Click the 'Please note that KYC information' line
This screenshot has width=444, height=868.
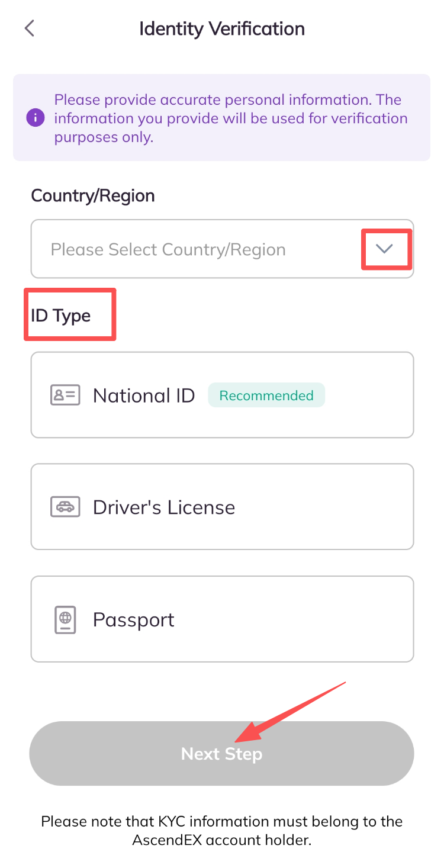222,821
